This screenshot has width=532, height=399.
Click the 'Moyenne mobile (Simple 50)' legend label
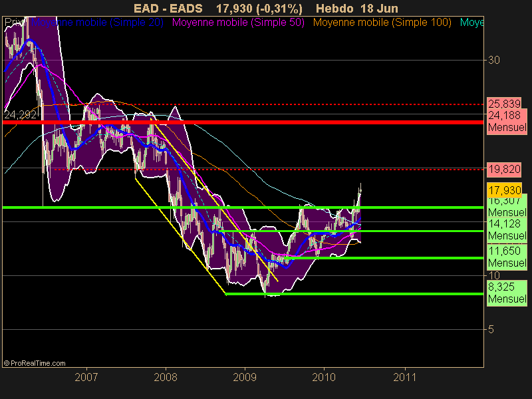(238, 23)
